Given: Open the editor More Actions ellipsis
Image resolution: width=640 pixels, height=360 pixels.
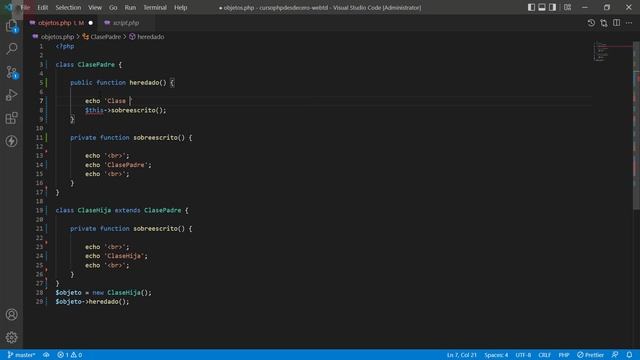Looking at the screenshot, I should coord(629,23).
